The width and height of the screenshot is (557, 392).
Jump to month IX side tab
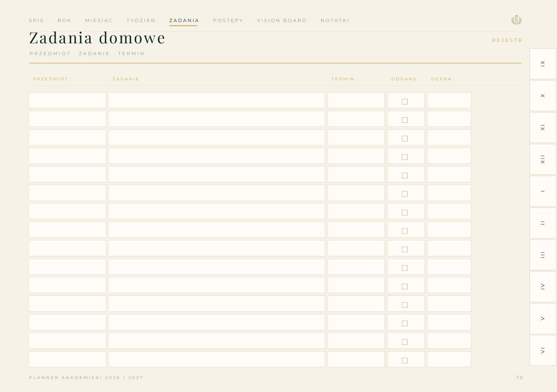point(543,64)
